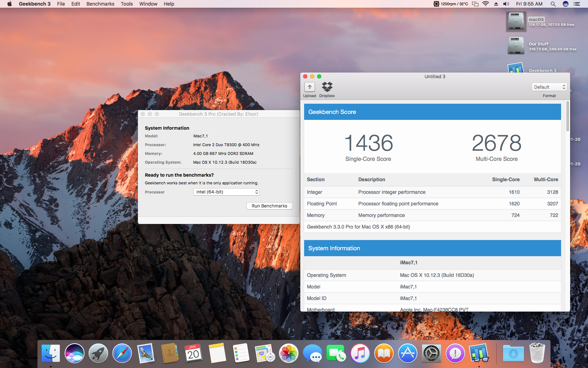Open Photos from the Dock

click(289, 353)
